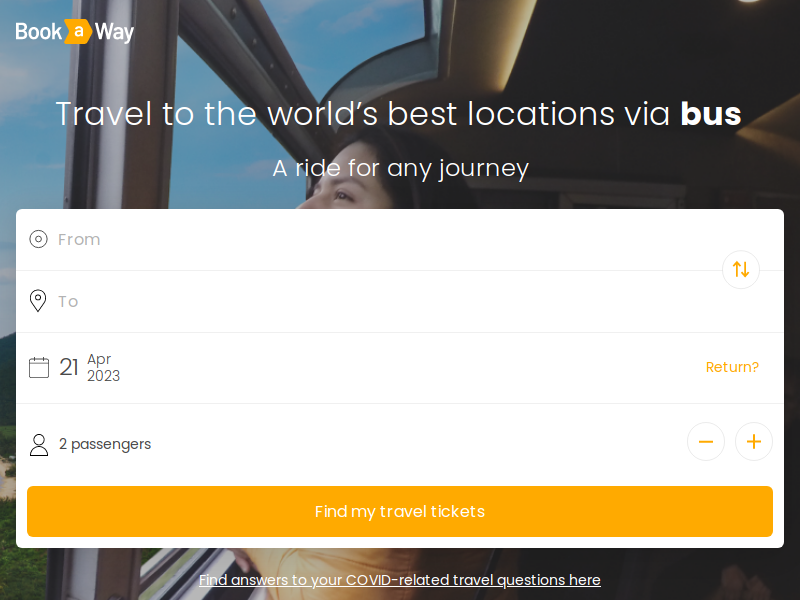Click the Bookaway logo

tap(74, 32)
